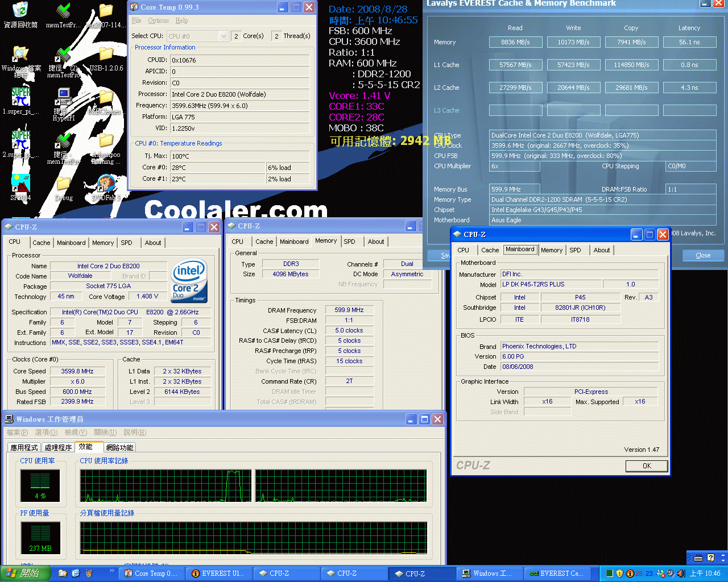Open Task Manager's 關機(U) menu
728x582 pixels.
coord(105,433)
